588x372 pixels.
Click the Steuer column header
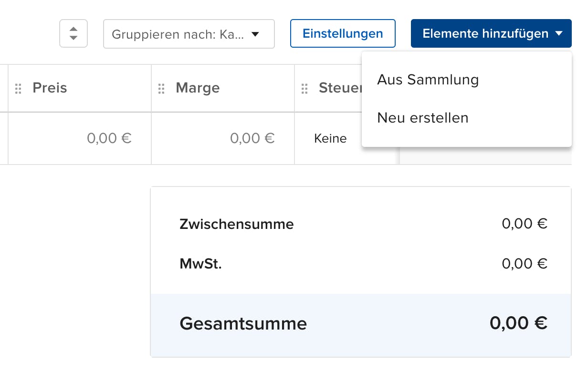point(340,88)
